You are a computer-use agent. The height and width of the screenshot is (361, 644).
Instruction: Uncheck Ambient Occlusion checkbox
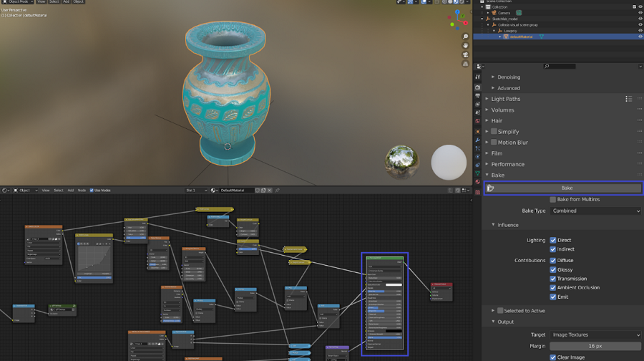click(553, 288)
